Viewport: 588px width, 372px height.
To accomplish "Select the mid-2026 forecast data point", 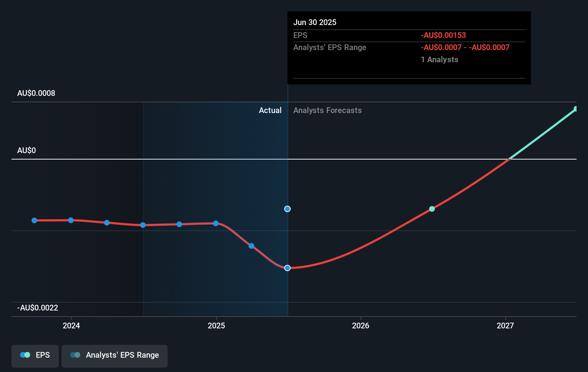I will coord(432,209).
